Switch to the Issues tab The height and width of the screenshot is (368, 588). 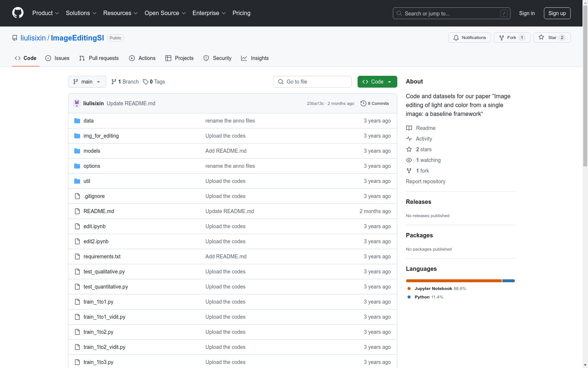(57, 58)
